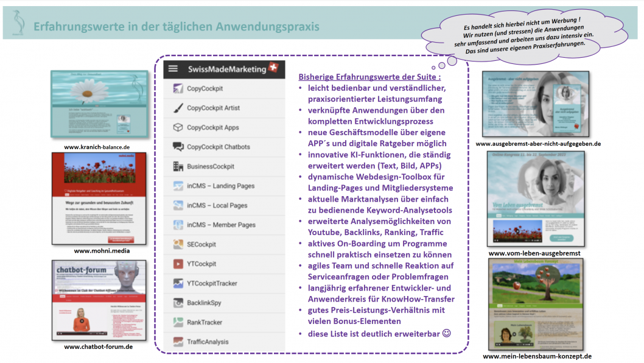Open BusinessCockpit menu entry
The height and width of the screenshot is (363, 644).
(224, 166)
